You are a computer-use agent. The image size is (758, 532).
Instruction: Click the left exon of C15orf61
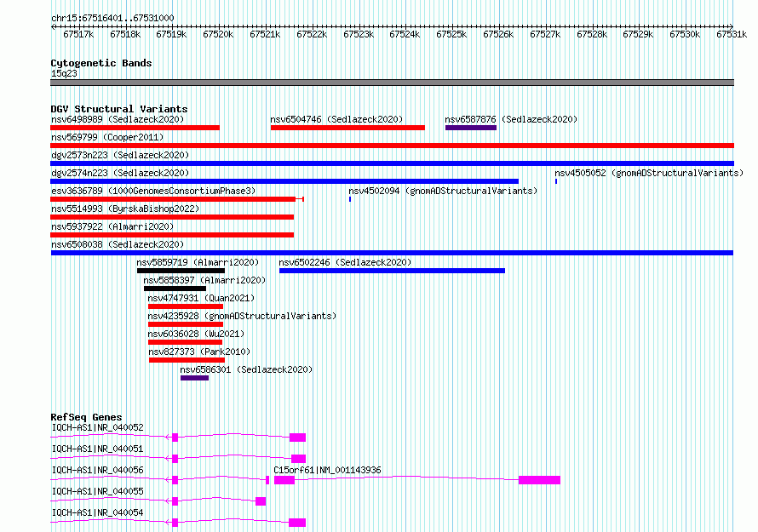(x=284, y=480)
